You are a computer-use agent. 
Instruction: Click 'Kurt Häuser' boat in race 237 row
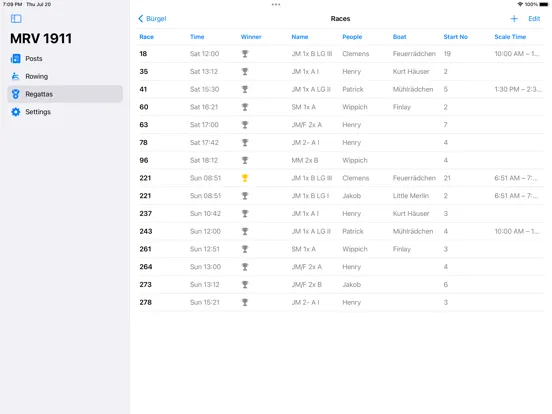pyautogui.click(x=411, y=213)
